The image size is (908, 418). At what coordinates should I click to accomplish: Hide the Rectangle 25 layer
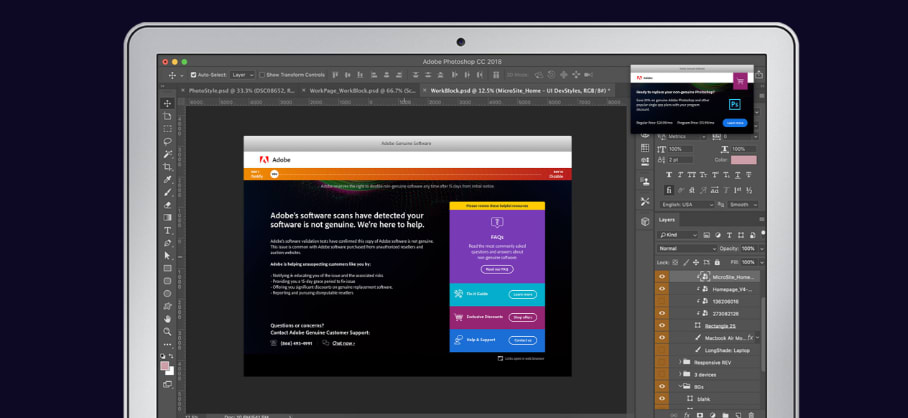[662, 325]
